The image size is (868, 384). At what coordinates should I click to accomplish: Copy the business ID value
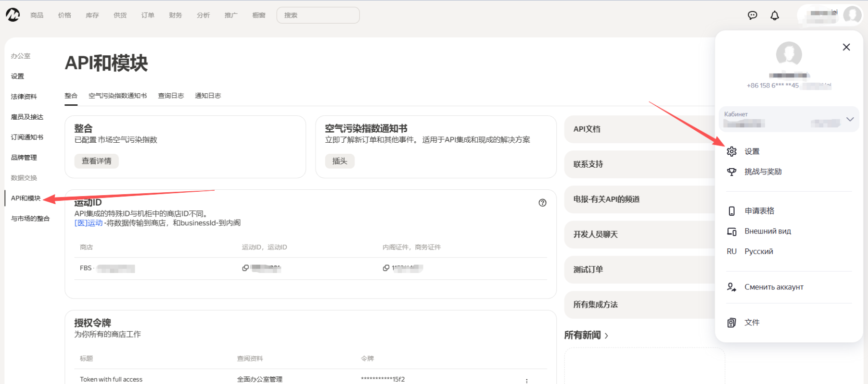(386, 268)
